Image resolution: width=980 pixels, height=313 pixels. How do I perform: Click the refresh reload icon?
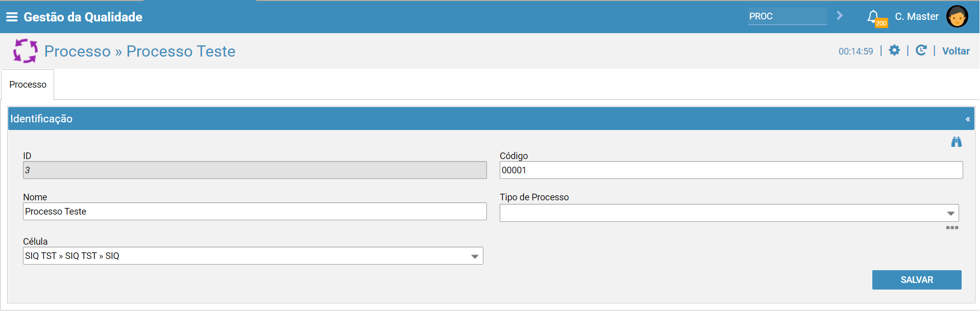click(921, 50)
